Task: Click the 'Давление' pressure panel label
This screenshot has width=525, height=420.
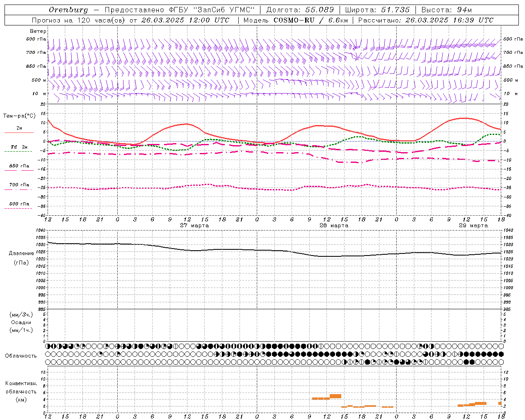Action: [21, 253]
